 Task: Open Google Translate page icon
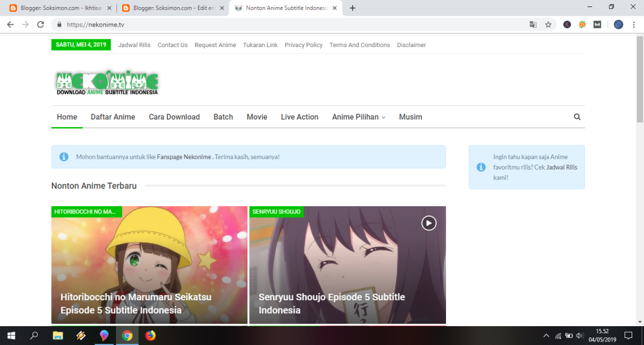tap(533, 25)
